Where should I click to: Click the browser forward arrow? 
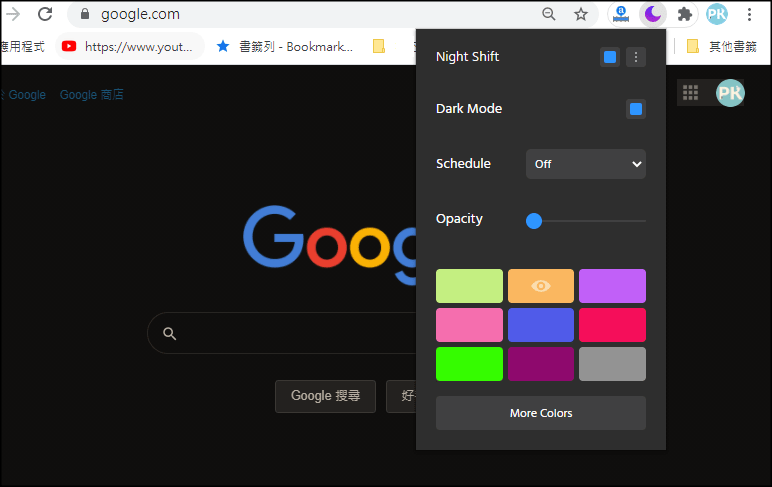(13, 14)
